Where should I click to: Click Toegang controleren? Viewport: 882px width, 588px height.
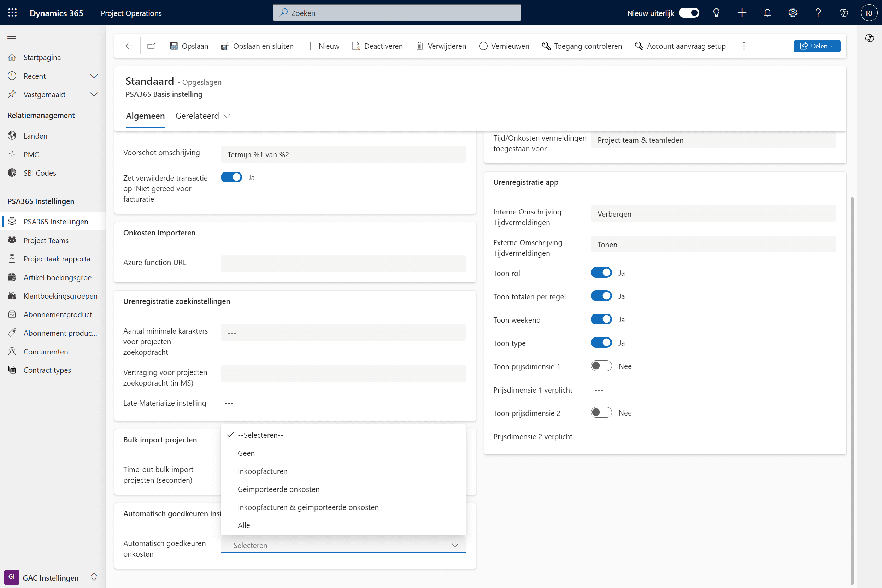click(x=582, y=46)
